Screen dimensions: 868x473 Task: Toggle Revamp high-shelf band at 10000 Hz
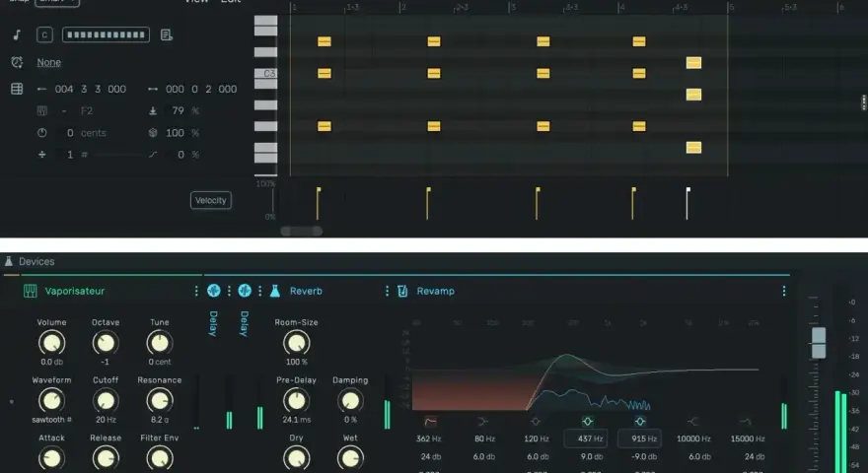tap(692, 422)
